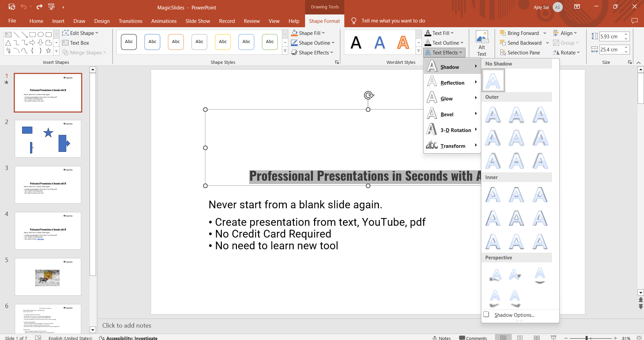The width and height of the screenshot is (644, 340).
Task: Open Slide Sorter view in status bar
Action: click(x=520, y=338)
